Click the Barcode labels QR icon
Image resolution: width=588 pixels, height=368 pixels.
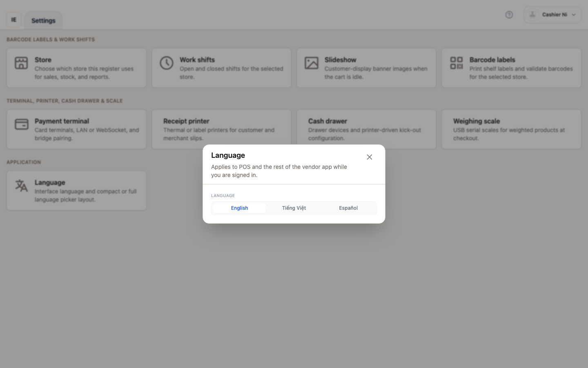pyautogui.click(x=457, y=63)
